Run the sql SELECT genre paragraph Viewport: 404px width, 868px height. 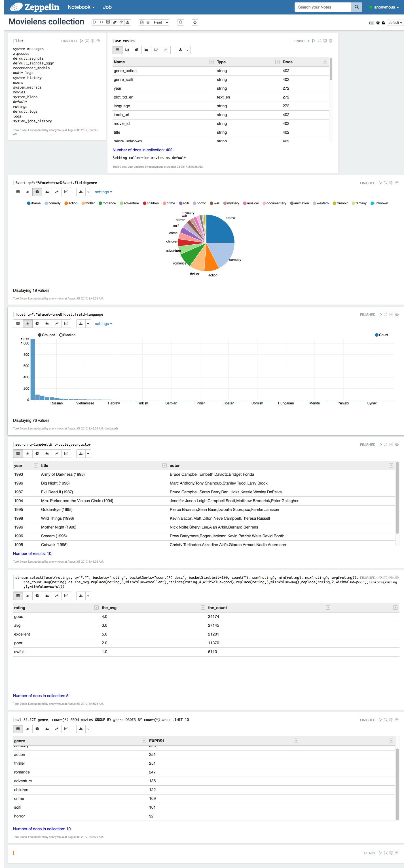point(380,720)
